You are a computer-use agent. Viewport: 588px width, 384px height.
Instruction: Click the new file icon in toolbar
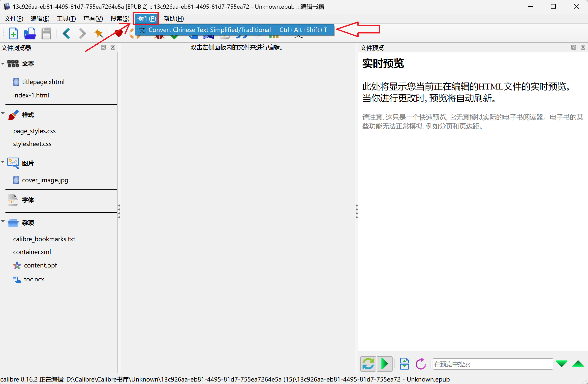[14, 33]
